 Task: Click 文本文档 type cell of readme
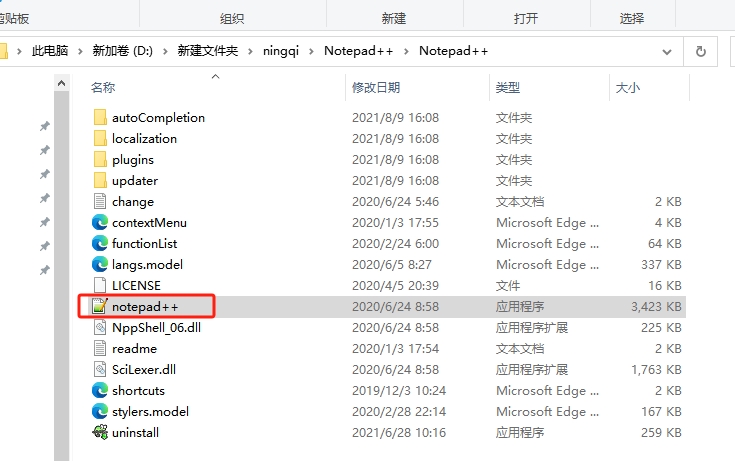(x=520, y=348)
